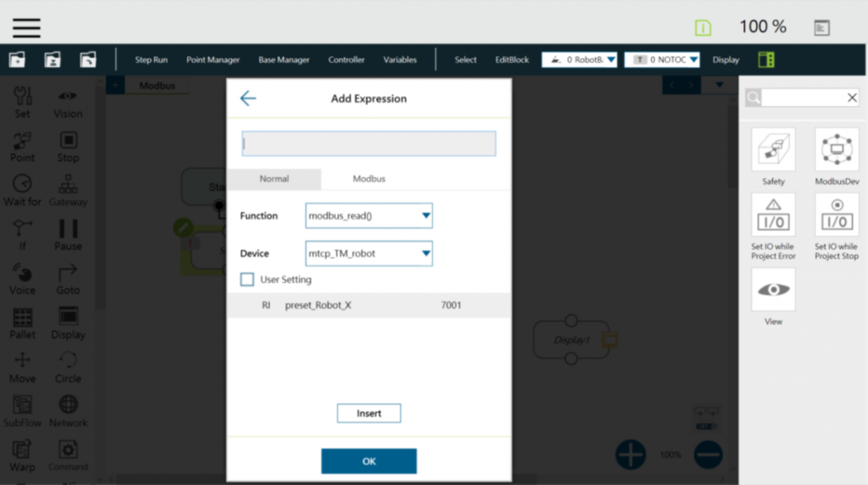
Task: Open the ModbusDev icon
Action: point(837,151)
